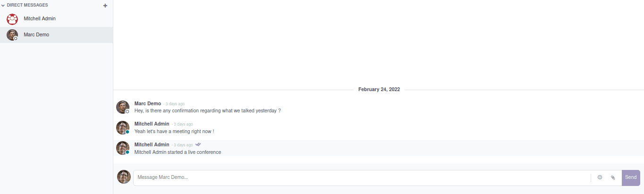Viewport: 644px width, 194px height.
Task: Click the Mitchell Admin name above the meeting reply
Action: coord(152,124)
